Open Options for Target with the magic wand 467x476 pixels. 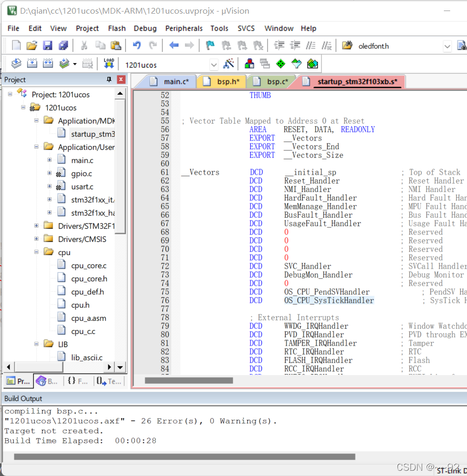coord(228,64)
